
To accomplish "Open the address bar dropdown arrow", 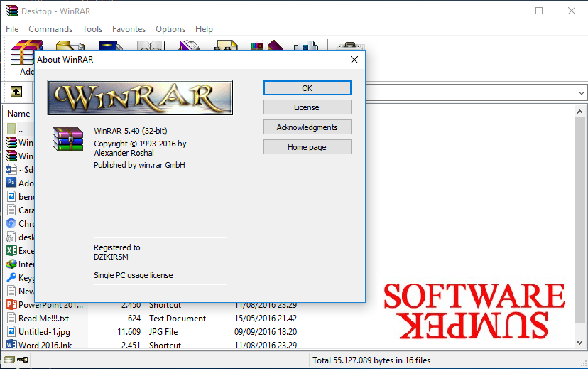I will point(581,92).
